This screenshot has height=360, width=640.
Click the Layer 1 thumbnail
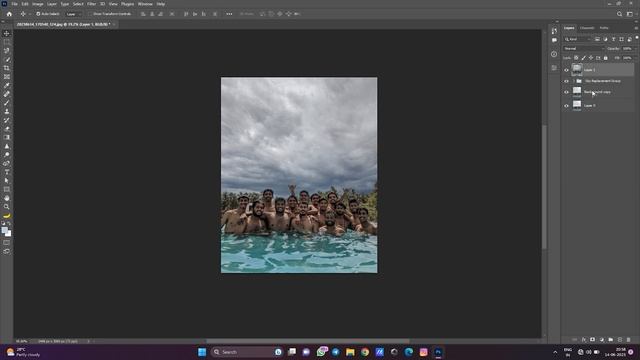point(577,69)
